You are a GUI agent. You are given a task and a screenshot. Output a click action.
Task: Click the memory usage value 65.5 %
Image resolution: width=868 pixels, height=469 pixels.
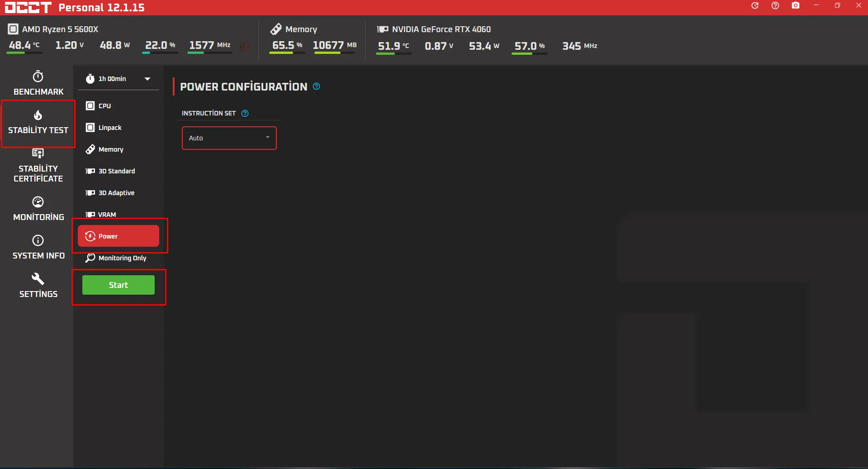click(287, 45)
